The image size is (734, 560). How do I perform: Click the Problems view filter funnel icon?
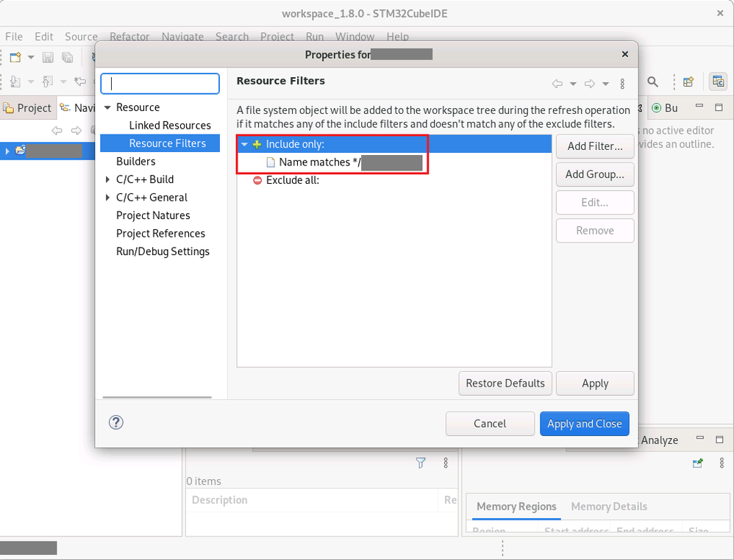(421, 463)
